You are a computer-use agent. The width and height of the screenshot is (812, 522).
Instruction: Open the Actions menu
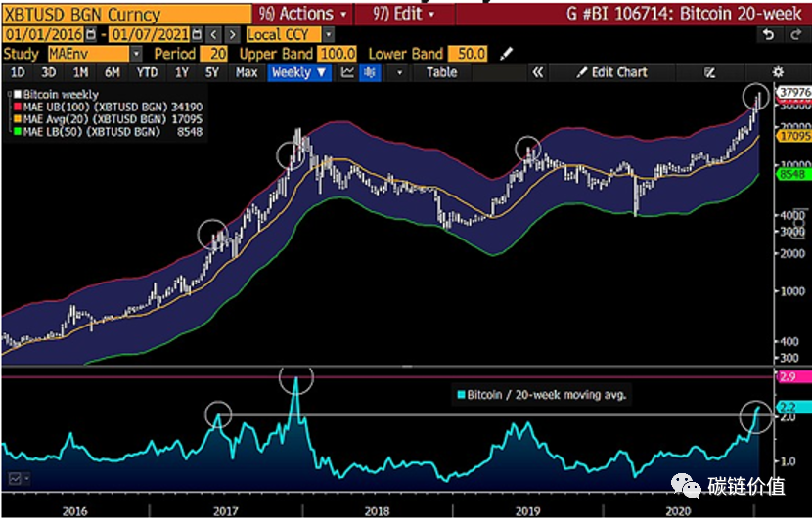pos(305,14)
